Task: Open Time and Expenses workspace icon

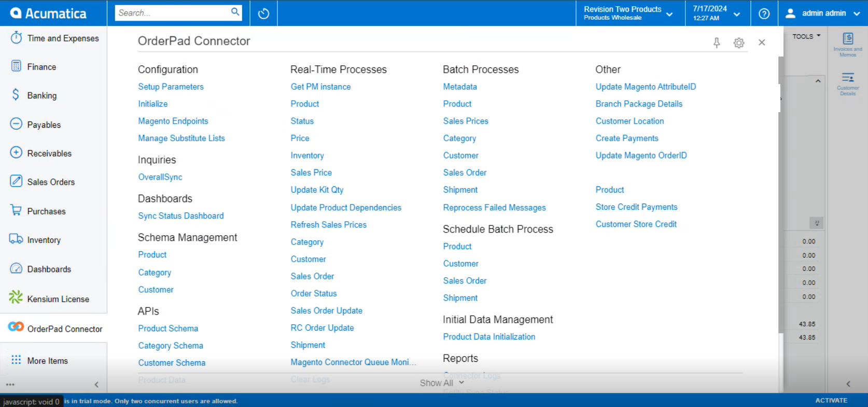Action: click(x=16, y=37)
